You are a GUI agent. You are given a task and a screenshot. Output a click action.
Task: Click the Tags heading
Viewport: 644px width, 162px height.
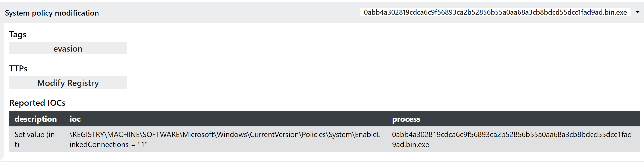coord(18,35)
